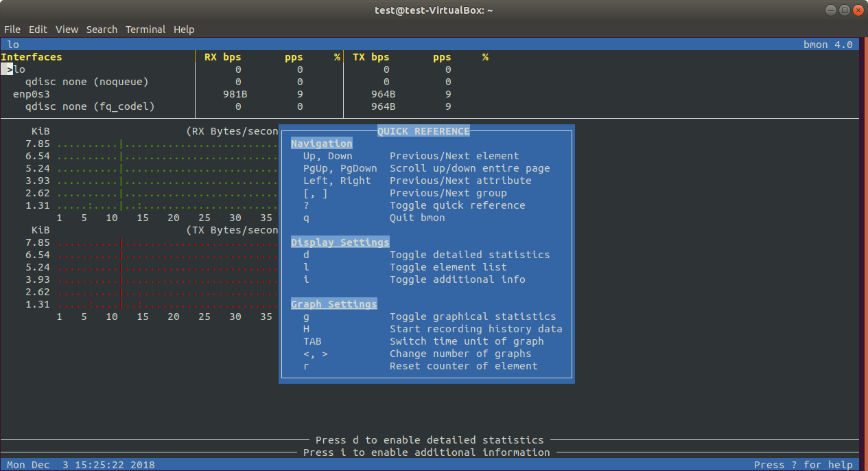Image resolution: width=868 pixels, height=471 pixels.
Task: Maximize the terminal window
Action: click(845, 10)
